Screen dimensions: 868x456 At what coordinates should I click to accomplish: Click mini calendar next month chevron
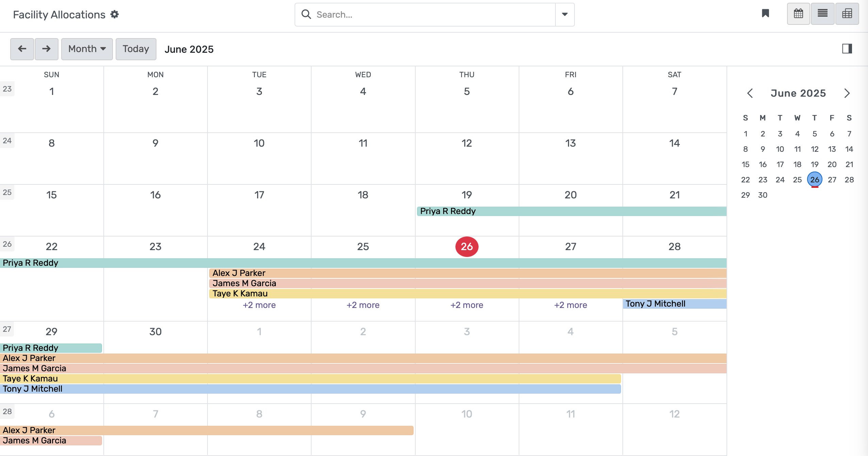point(847,93)
